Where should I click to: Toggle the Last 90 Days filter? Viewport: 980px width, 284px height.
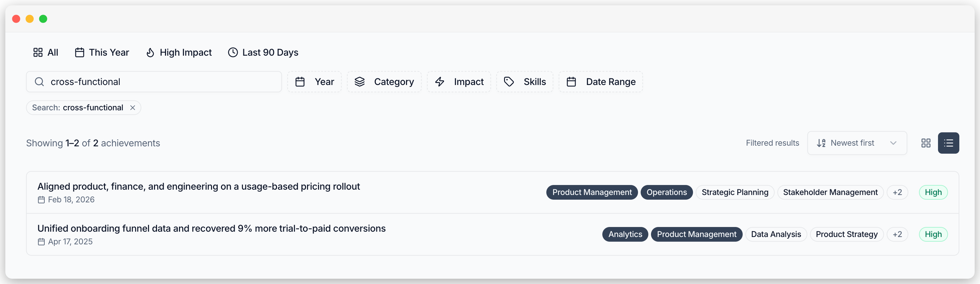263,52
